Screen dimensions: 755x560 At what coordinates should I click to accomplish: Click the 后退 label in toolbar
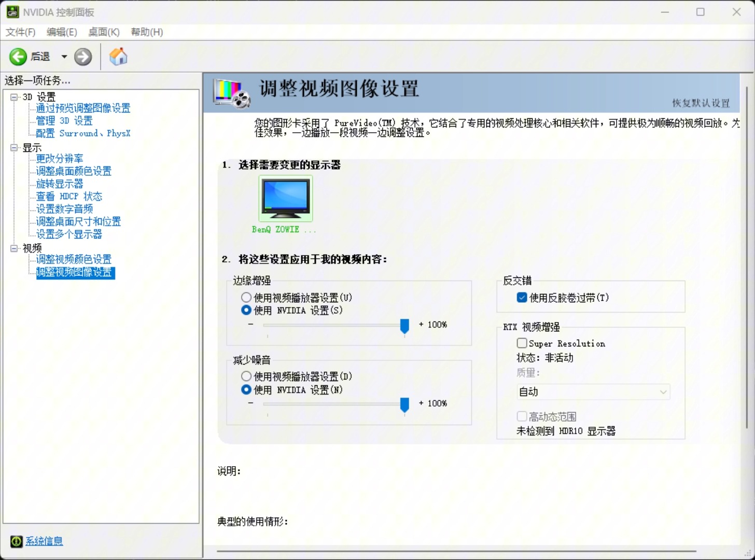40,57
